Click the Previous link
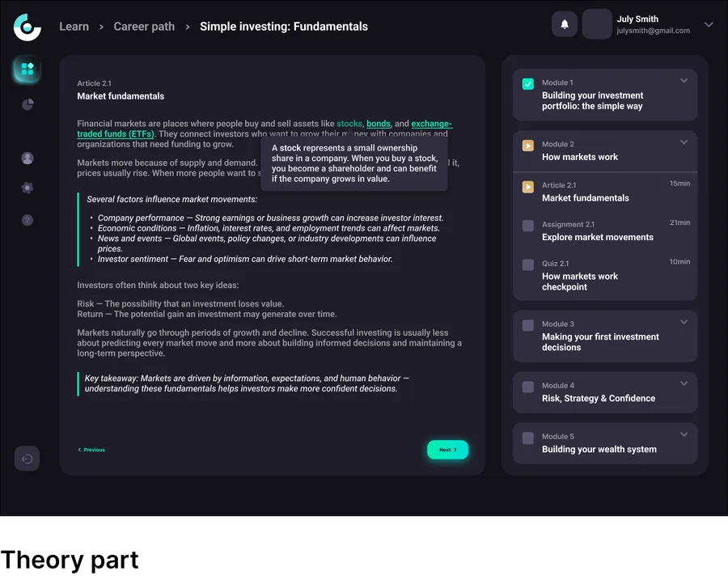The image size is (728, 588). coord(91,450)
